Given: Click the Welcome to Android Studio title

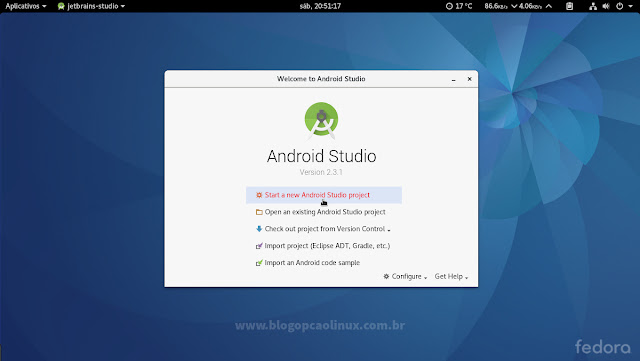Looking at the screenshot, I should point(321,79).
